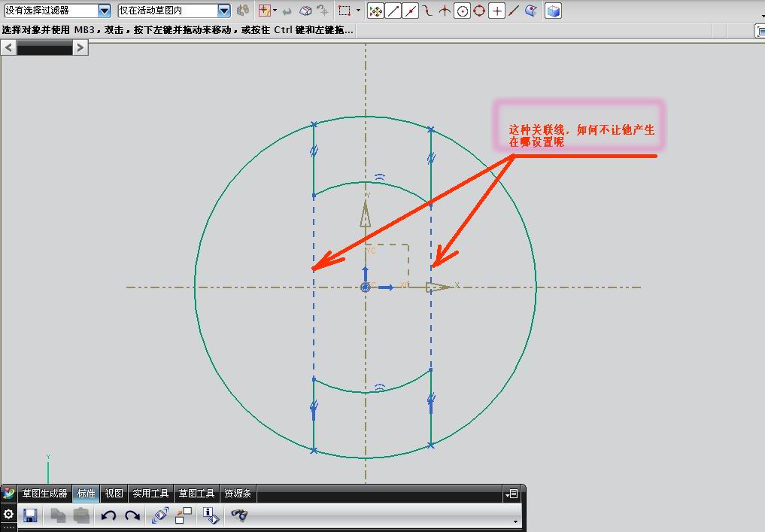The width and height of the screenshot is (765, 532).
Task: Click the point on face snap icon
Action: coord(531,11)
